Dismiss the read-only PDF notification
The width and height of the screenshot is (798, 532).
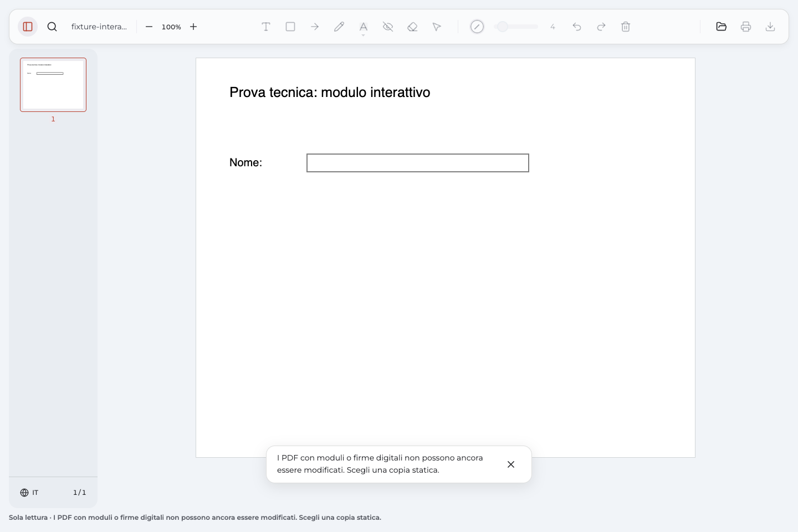(x=511, y=464)
